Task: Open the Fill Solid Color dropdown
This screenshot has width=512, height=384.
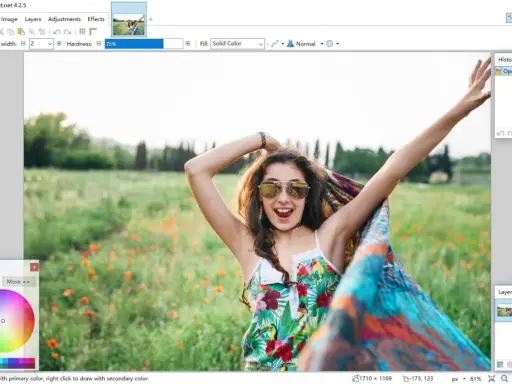Action: click(x=237, y=44)
